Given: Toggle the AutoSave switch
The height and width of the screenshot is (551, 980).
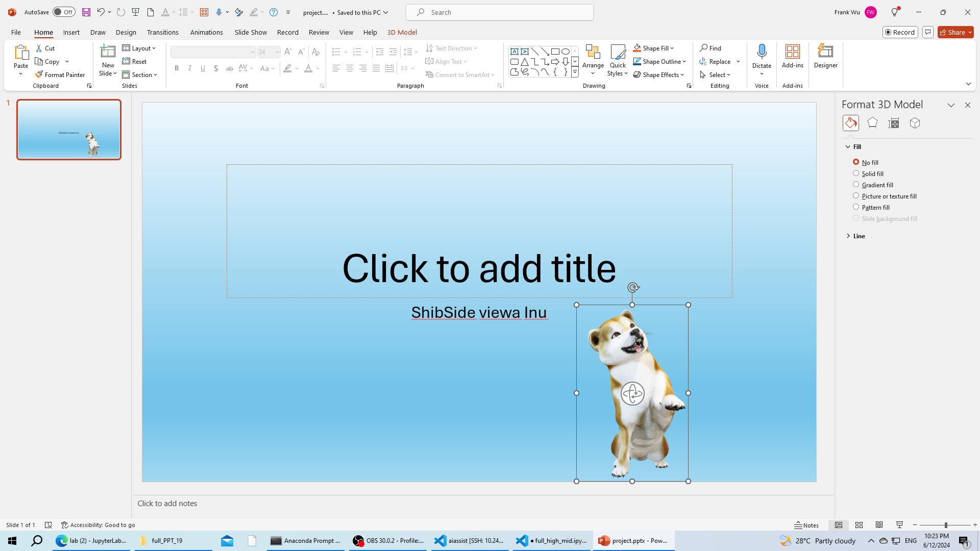Looking at the screenshot, I should click(x=64, y=12).
